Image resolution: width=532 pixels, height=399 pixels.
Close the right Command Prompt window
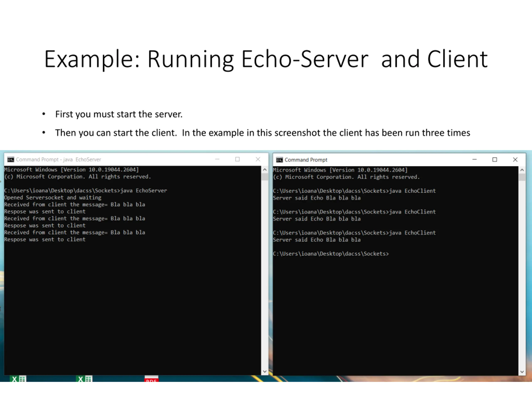(x=515, y=159)
